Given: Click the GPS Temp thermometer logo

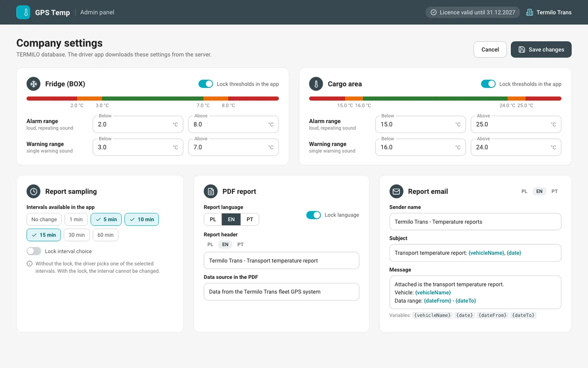Looking at the screenshot, I should (x=23, y=12).
